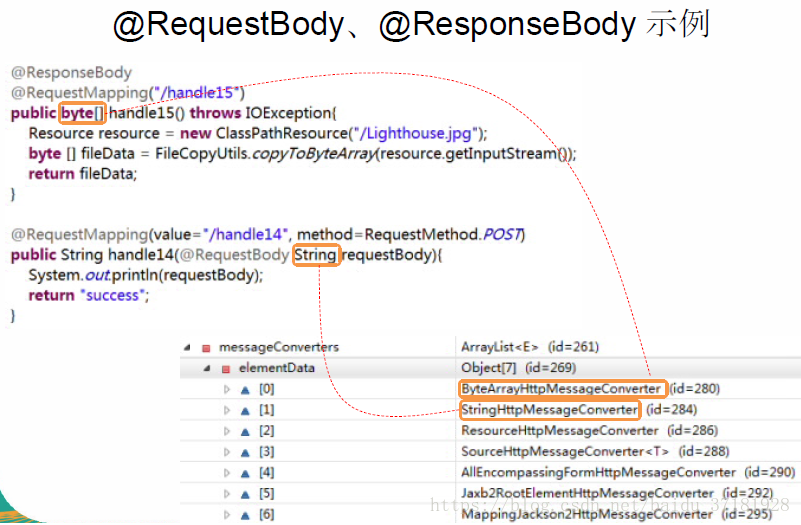This screenshot has height=525, width=801.
Task: Click the blue triangle icon for [3]
Action: pyautogui.click(x=245, y=452)
